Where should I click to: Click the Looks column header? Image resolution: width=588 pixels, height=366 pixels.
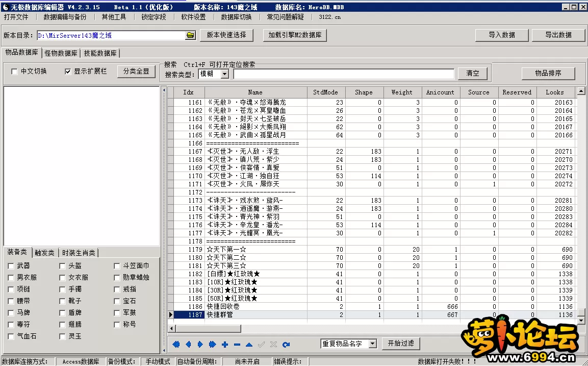[555, 92]
